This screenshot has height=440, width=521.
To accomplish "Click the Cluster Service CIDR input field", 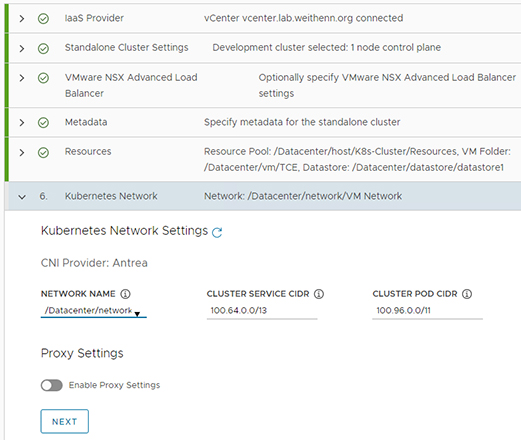I will (262, 311).
